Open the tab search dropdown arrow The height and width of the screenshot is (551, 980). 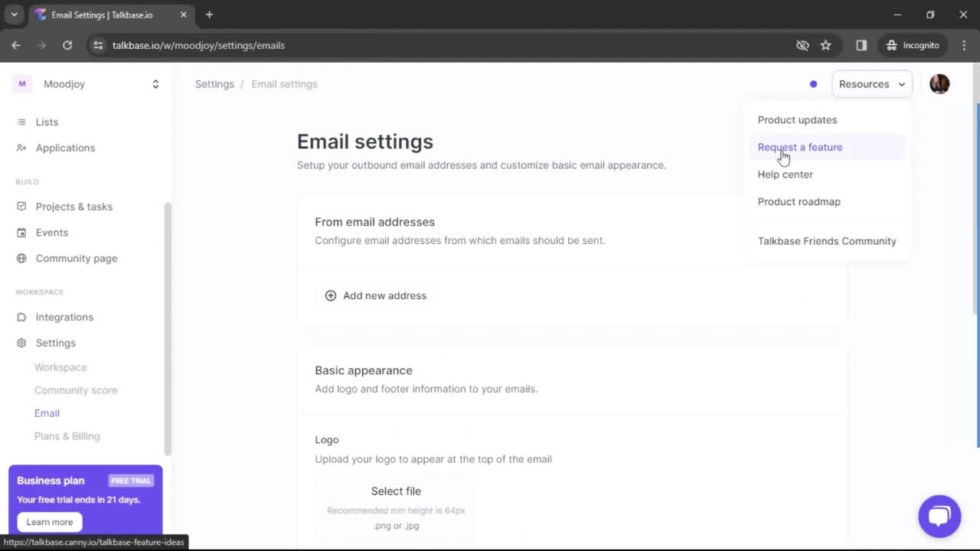coord(14,15)
